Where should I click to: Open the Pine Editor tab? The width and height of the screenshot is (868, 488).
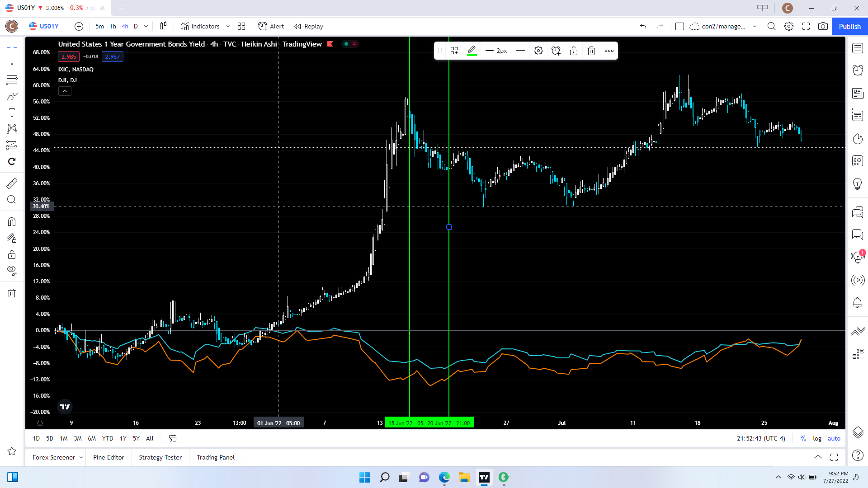pos(108,457)
